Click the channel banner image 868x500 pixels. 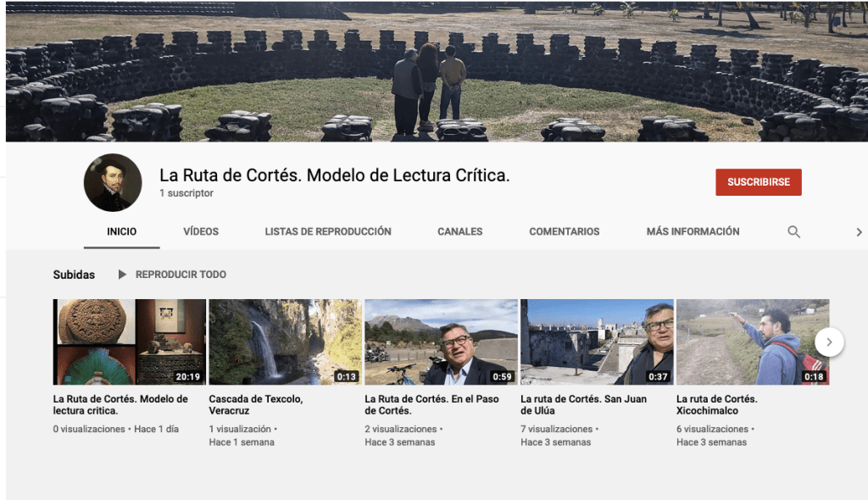pyautogui.click(x=437, y=72)
